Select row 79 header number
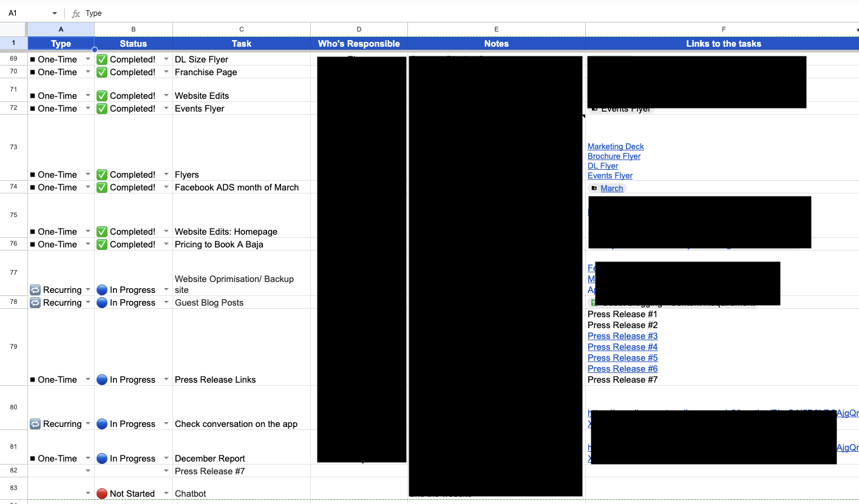 click(x=13, y=347)
